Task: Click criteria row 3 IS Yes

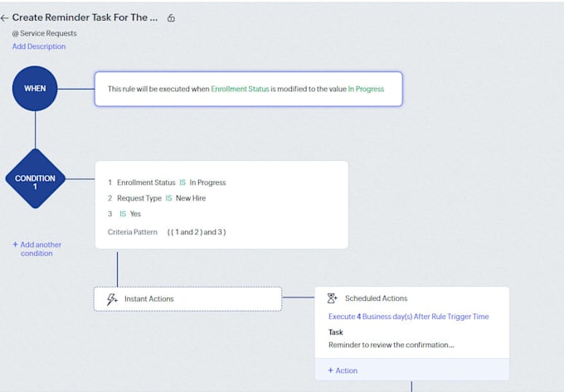Action: 124,214
